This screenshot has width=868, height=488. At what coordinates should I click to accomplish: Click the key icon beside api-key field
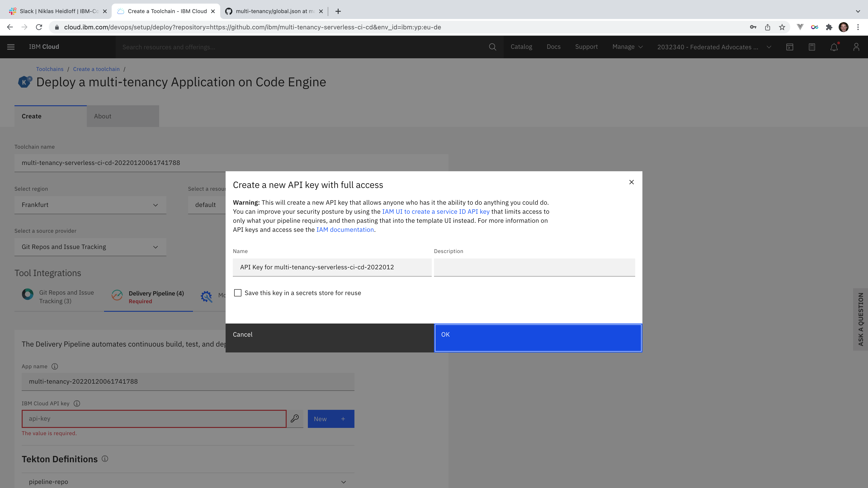295,419
